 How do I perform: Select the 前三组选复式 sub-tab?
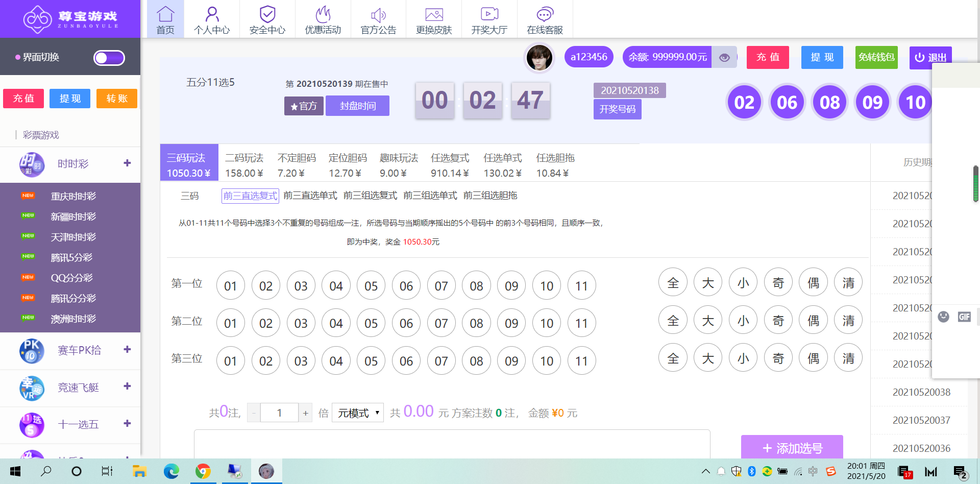370,196
